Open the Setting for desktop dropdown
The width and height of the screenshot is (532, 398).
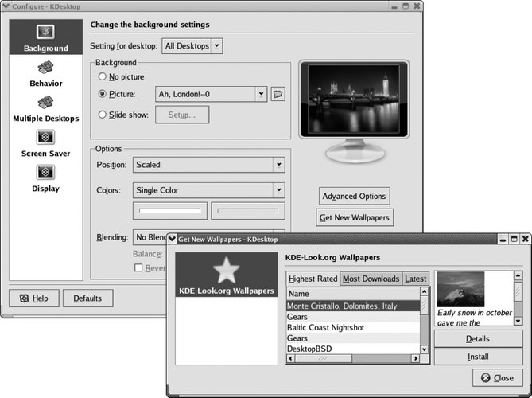pos(192,46)
